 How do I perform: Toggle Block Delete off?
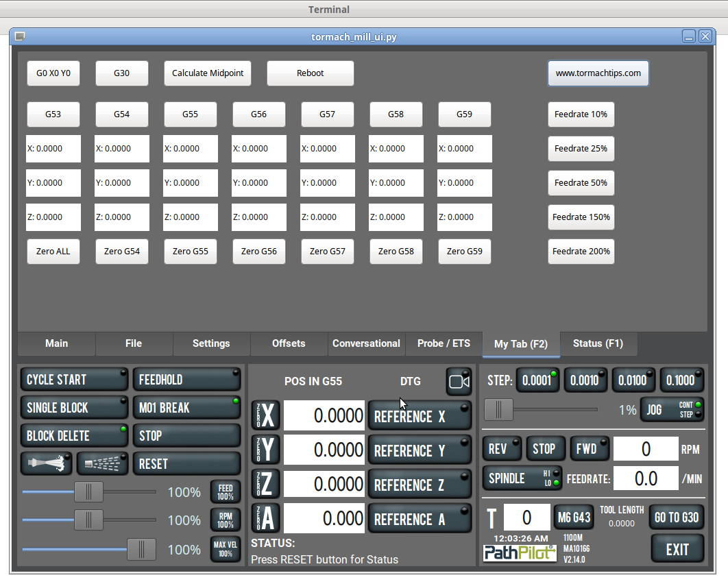tap(74, 436)
